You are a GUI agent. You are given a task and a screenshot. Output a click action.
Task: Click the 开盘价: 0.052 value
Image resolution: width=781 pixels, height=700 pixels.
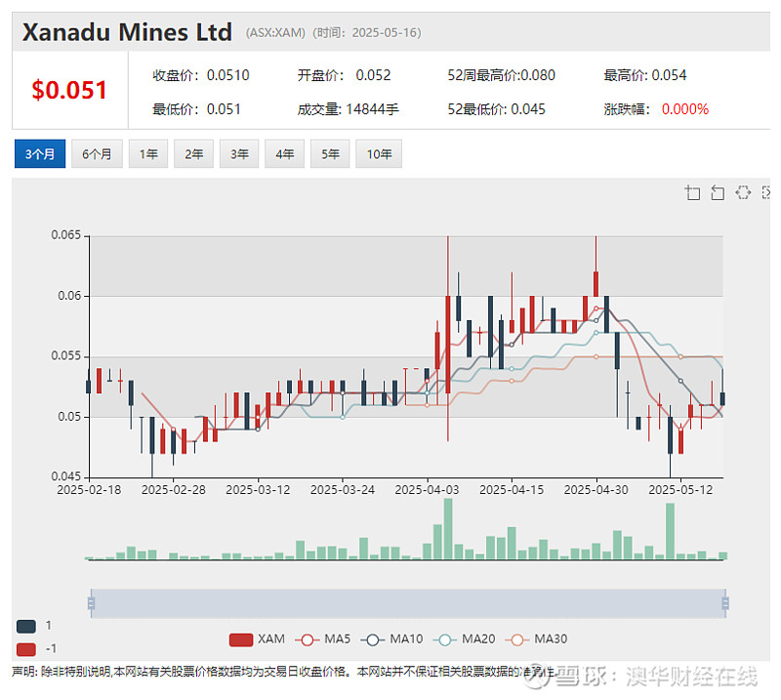tap(344, 75)
